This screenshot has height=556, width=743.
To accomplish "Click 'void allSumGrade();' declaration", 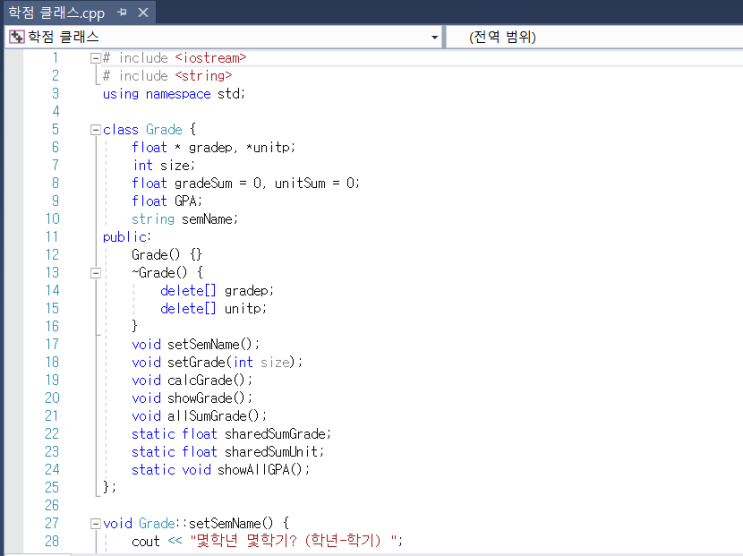I will click(199, 416).
